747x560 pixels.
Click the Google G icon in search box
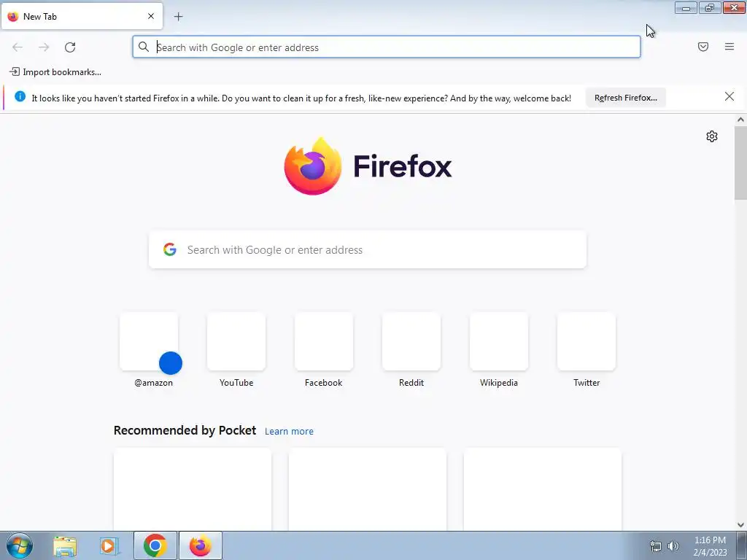[170, 249]
